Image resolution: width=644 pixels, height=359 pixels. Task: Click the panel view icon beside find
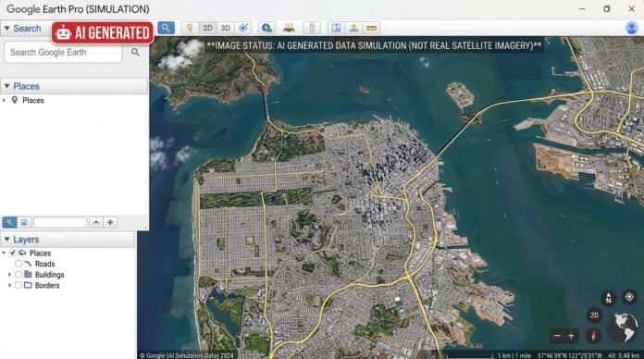[24, 222]
